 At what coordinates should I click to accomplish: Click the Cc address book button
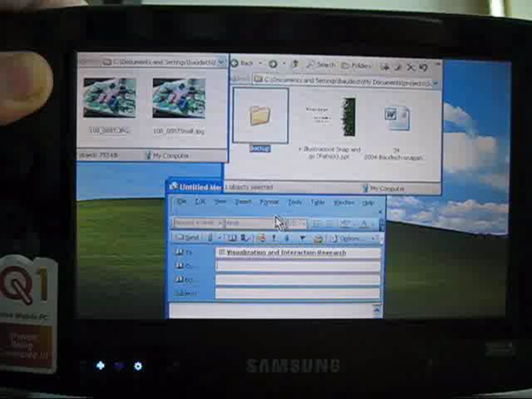pyautogui.click(x=183, y=265)
